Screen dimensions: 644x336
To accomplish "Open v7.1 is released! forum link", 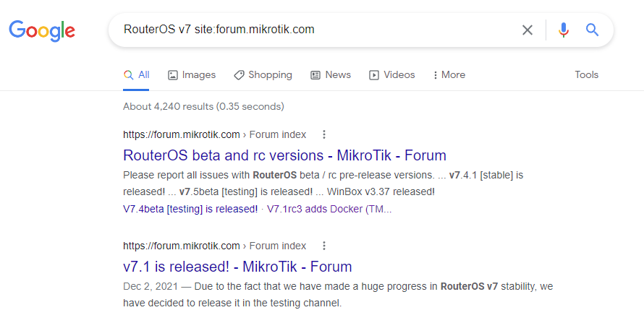I will pyautogui.click(x=237, y=267).
